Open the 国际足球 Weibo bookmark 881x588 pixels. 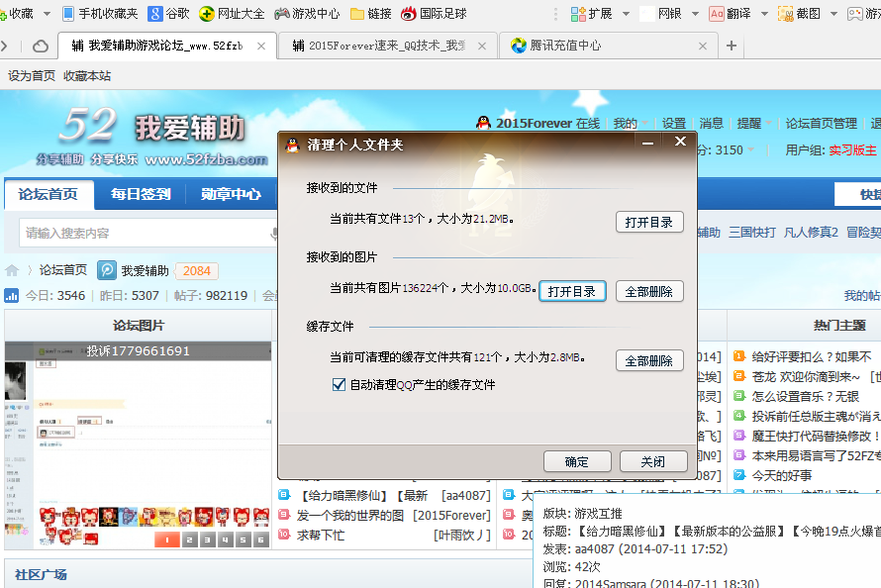[x=409, y=14]
